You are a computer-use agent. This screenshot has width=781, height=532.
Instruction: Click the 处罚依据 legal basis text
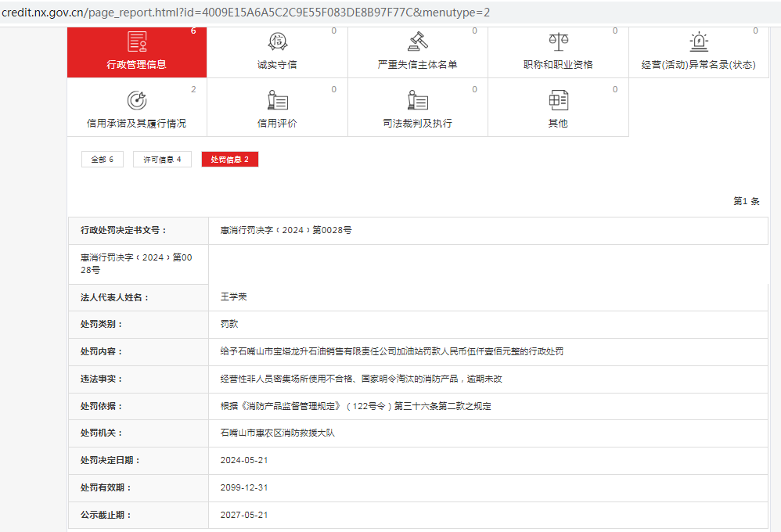pos(355,406)
